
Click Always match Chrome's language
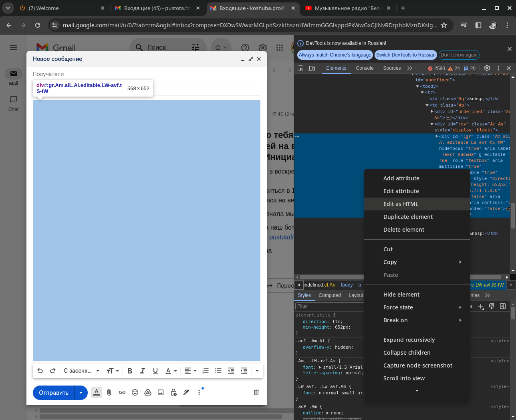(335, 55)
